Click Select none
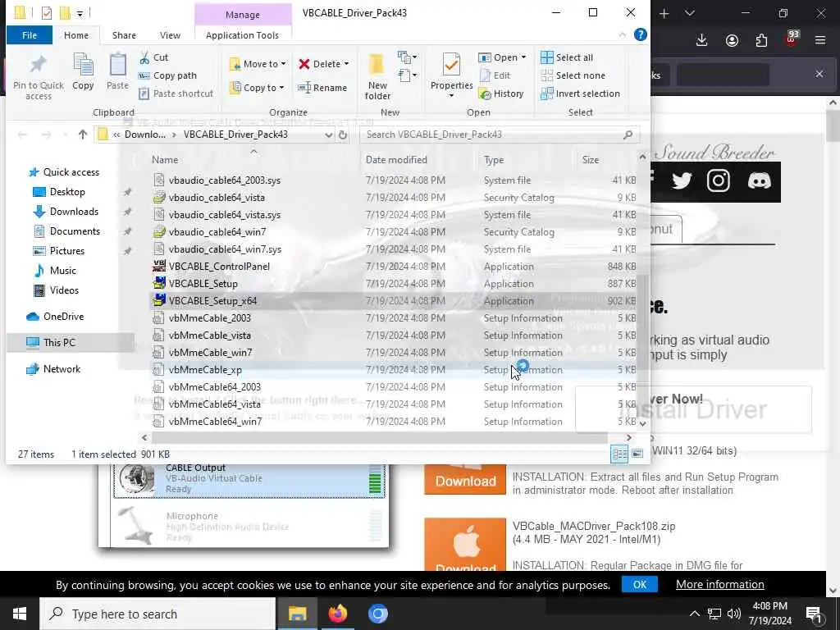Viewport: 840px width, 630px height. click(573, 75)
